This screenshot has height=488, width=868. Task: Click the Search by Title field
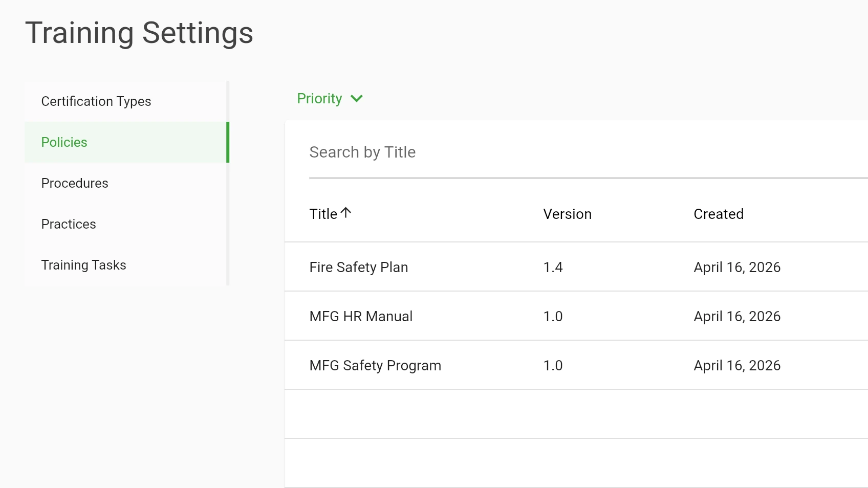point(461,152)
